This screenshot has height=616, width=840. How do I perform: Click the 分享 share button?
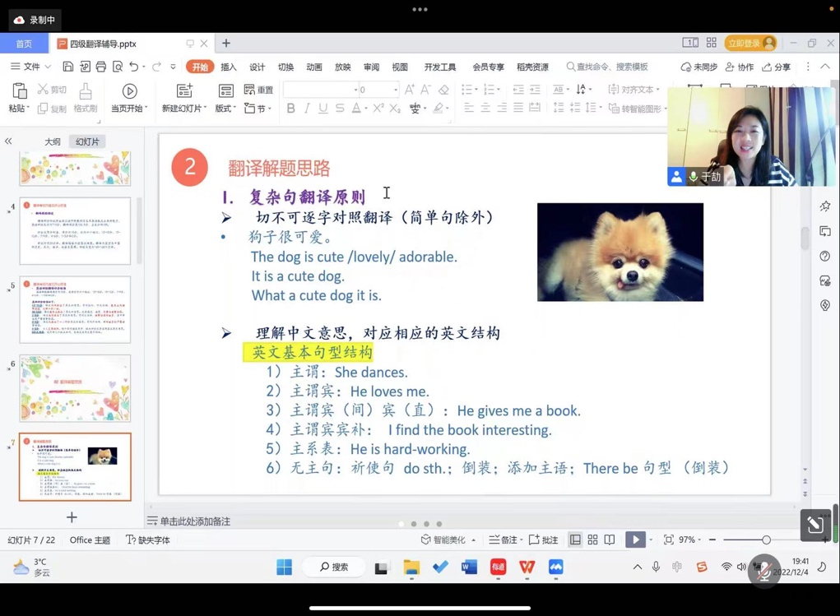(x=776, y=67)
